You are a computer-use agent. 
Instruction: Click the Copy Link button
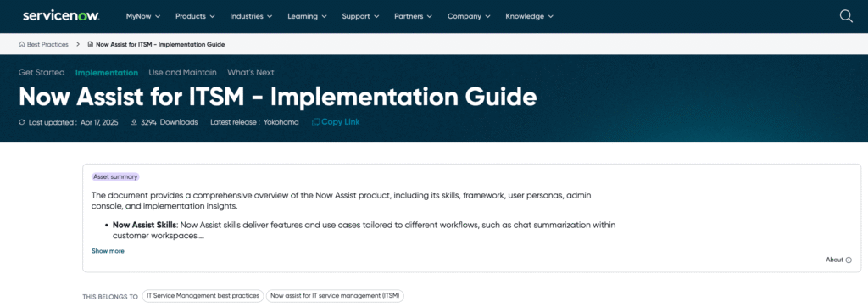coord(336,122)
